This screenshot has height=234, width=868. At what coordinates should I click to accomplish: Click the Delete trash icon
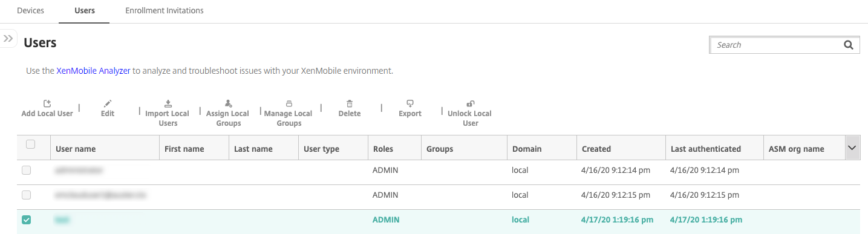tap(350, 103)
